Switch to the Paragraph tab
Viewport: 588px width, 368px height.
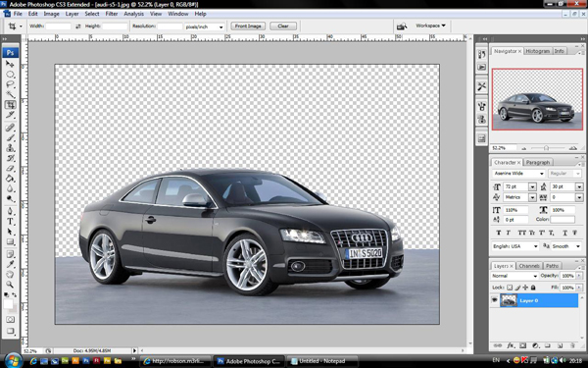pos(538,162)
